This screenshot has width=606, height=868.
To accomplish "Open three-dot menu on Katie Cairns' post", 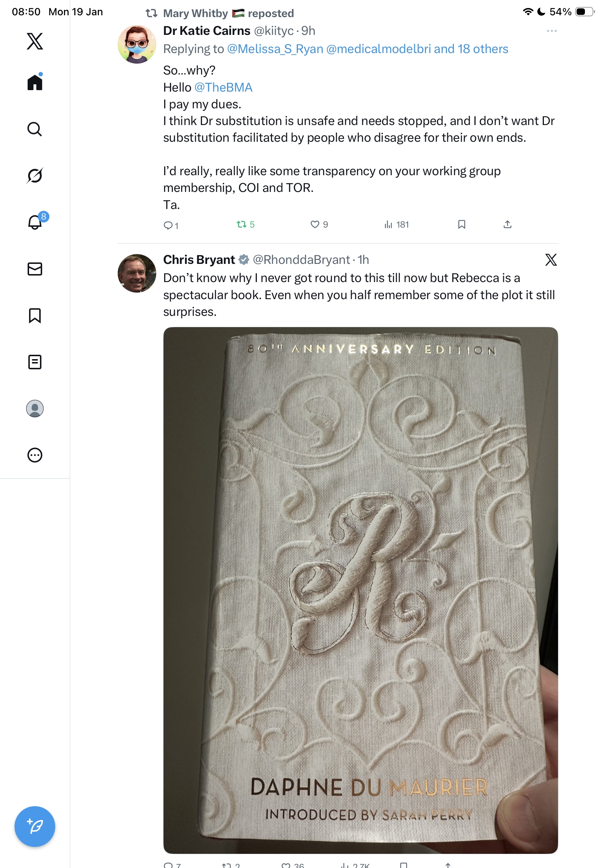I will pyautogui.click(x=551, y=31).
